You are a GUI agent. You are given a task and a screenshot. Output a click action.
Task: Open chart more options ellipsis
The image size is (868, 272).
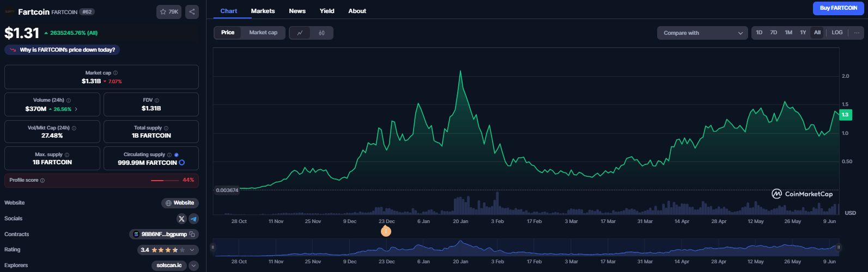(x=857, y=33)
